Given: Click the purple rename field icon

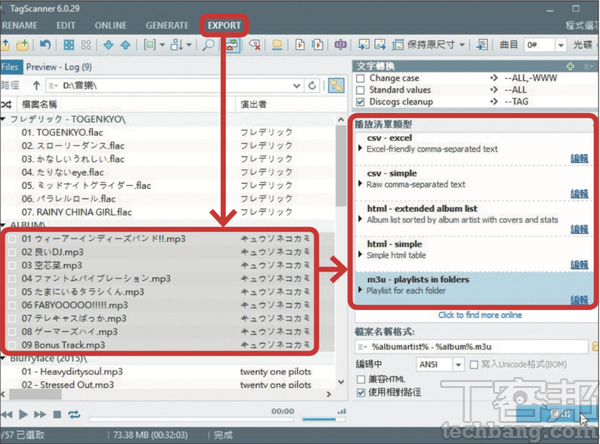Looking at the screenshot, I should click(x=340, y=45).
